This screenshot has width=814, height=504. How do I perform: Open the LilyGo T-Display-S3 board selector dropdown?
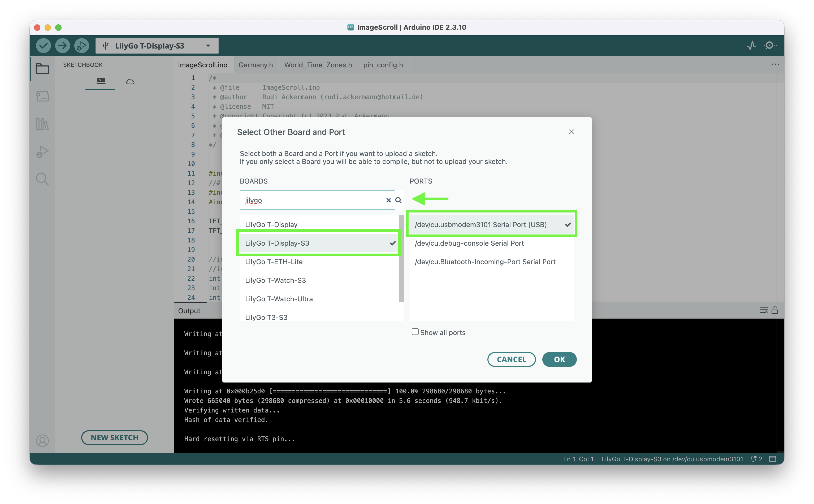[157, 46]
